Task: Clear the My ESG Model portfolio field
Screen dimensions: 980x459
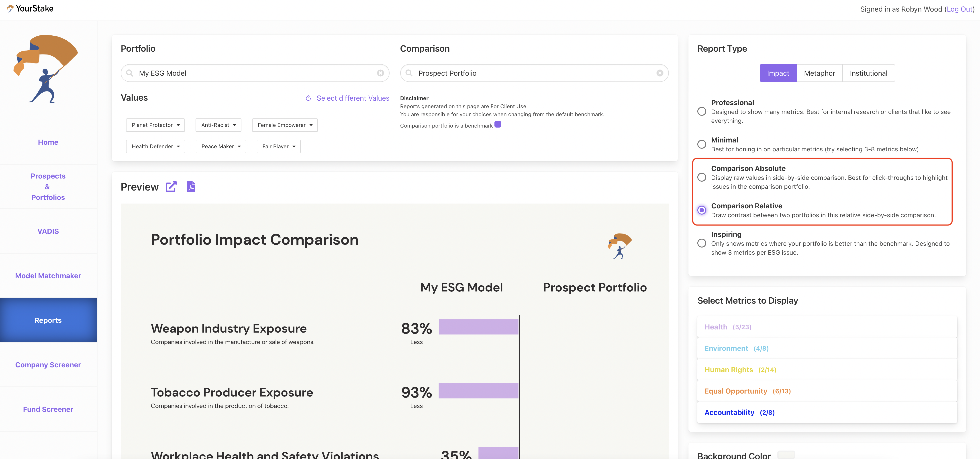Action: pos(380,73)
